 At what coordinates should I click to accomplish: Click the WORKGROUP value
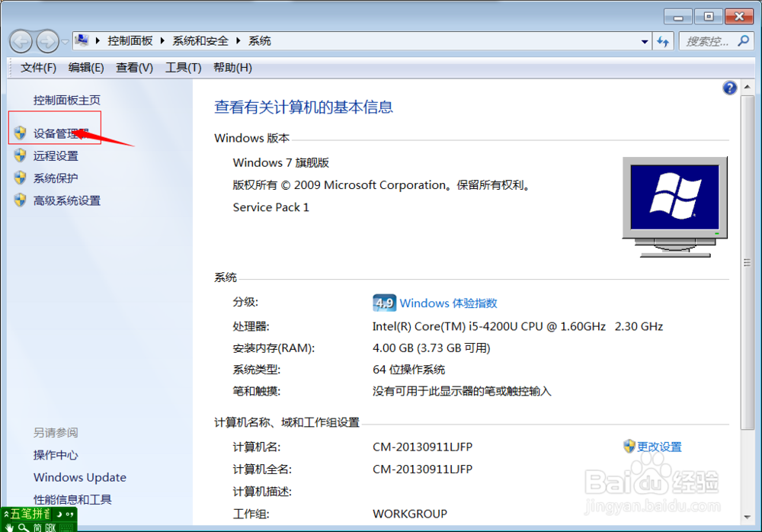[x=410, y=514]
